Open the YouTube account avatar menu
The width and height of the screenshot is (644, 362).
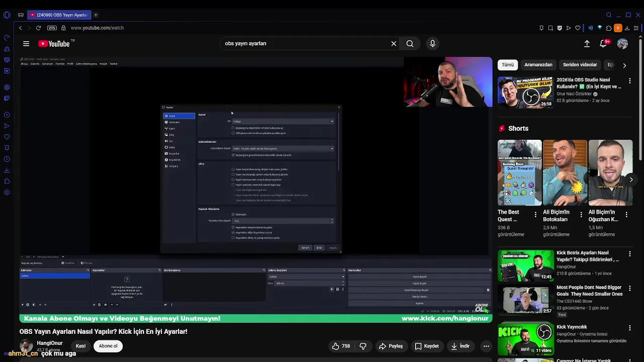[x=622, y=44]
